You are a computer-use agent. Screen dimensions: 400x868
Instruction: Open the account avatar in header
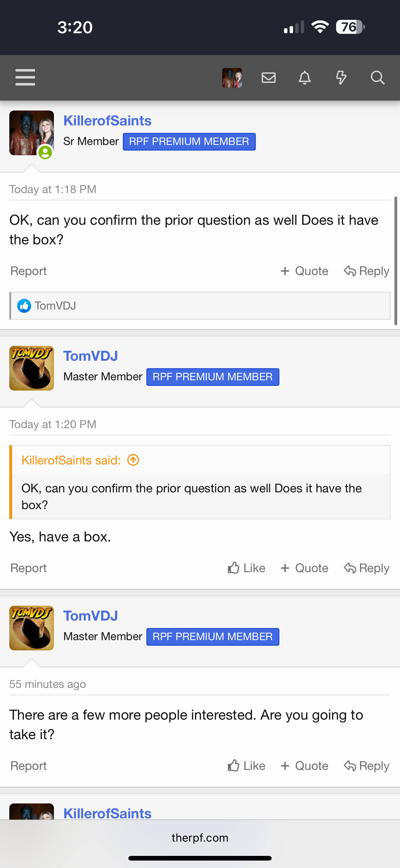(232, 78)
